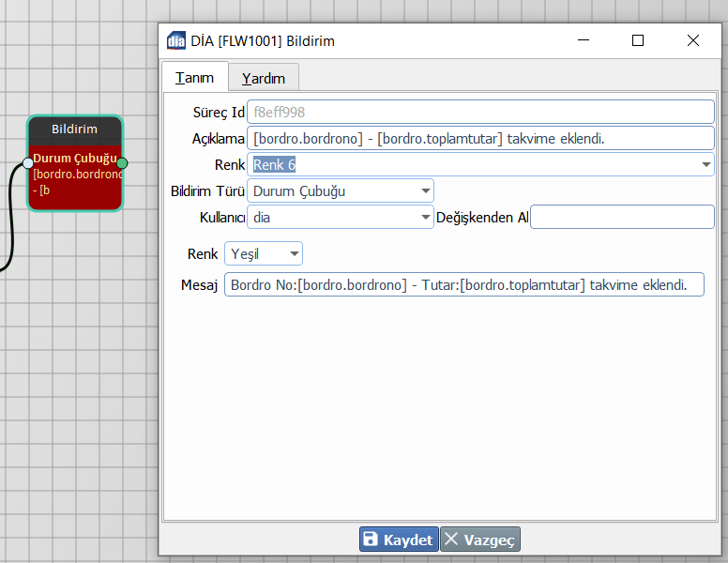Click the DİA application logo icon
Screen dimensions: 728x563
click(176, 41)
